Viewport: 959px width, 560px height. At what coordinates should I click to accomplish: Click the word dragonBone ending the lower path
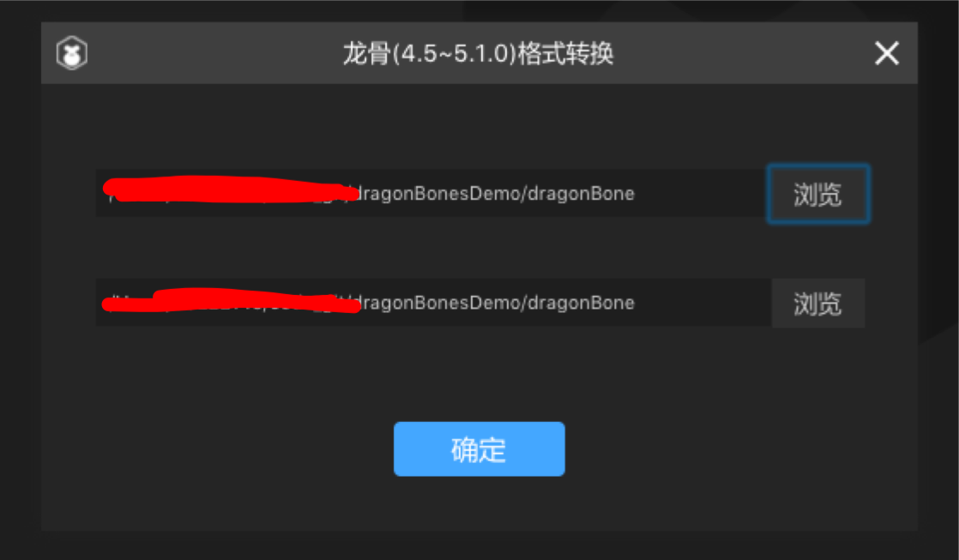tap(581, 304)
